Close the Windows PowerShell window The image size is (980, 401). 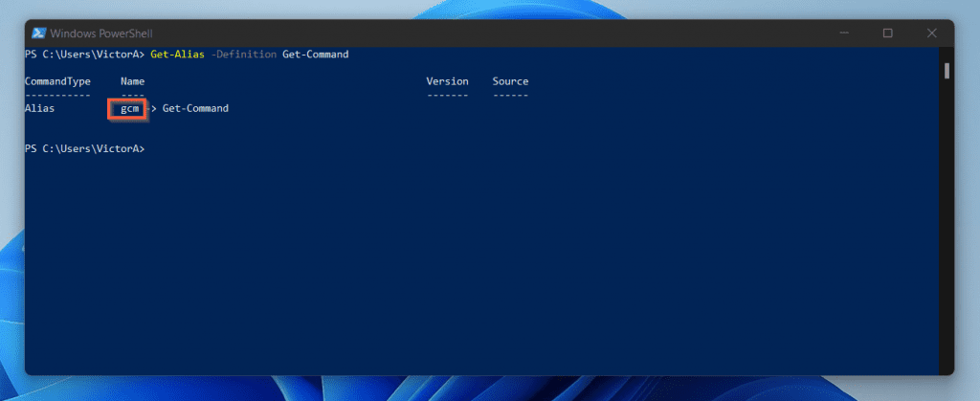click(x=931, y=33)
